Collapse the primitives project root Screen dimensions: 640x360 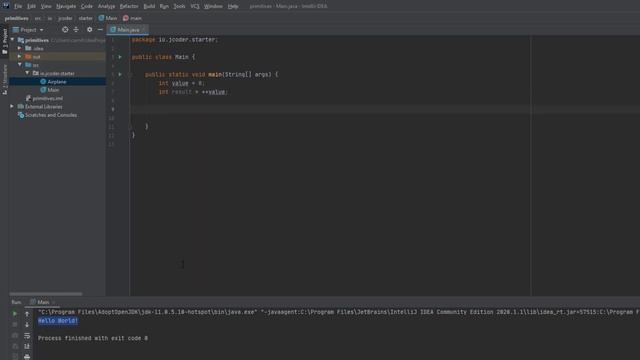pos(12,40)
